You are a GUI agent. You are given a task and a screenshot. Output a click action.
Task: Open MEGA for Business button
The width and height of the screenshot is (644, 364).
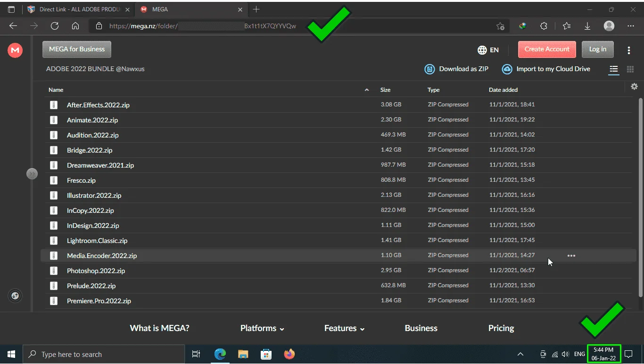point(77,49)
